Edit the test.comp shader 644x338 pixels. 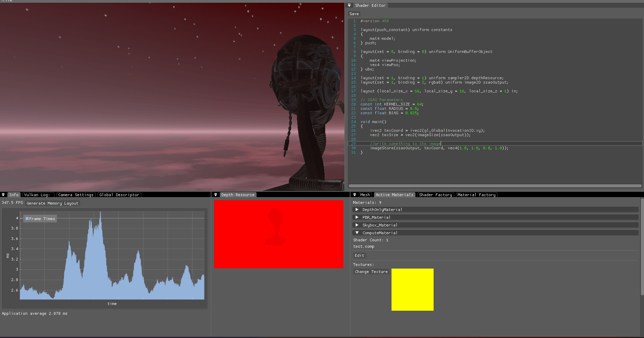pyautogui.click(x=360, y=255)
